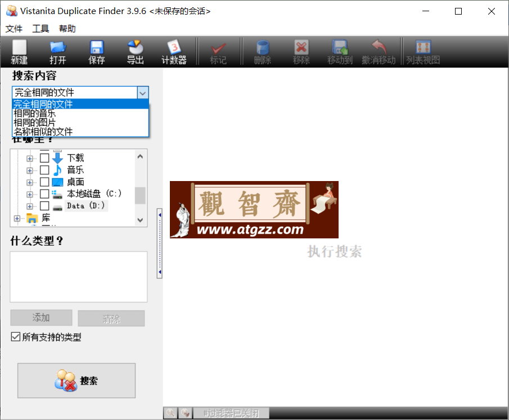This screenshot has width=509, height=420.
Task: Click the folder tree scrollbar down arrow
Action: 140,220
